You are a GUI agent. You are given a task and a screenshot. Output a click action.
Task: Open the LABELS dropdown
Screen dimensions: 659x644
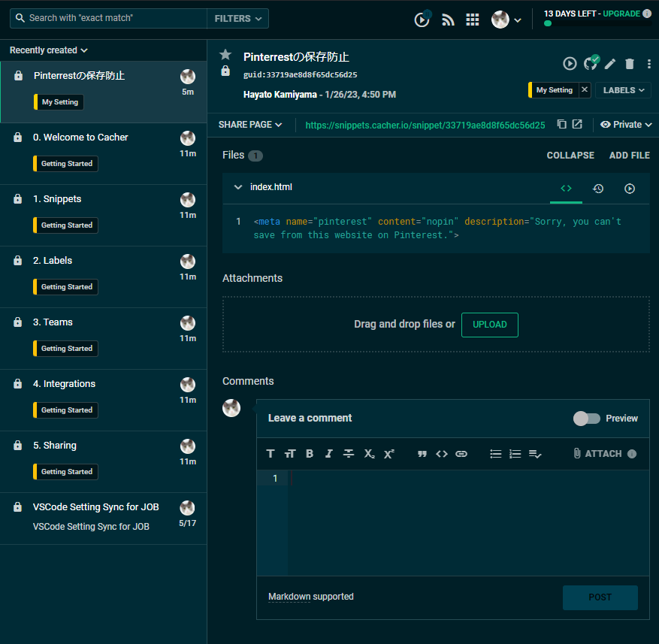coord(623,90)
